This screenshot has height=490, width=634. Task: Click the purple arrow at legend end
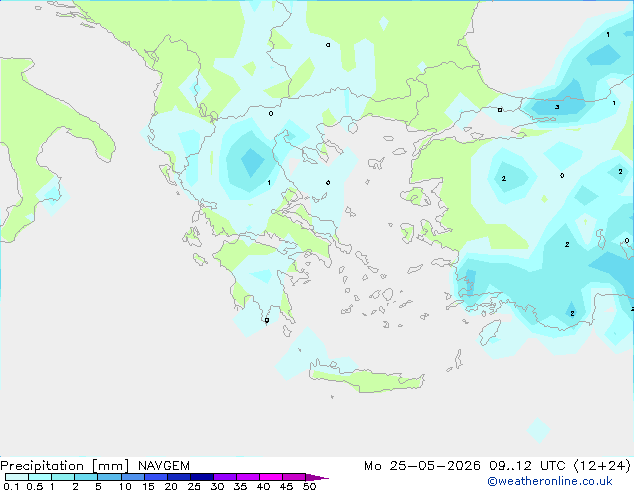pos(317,477)
